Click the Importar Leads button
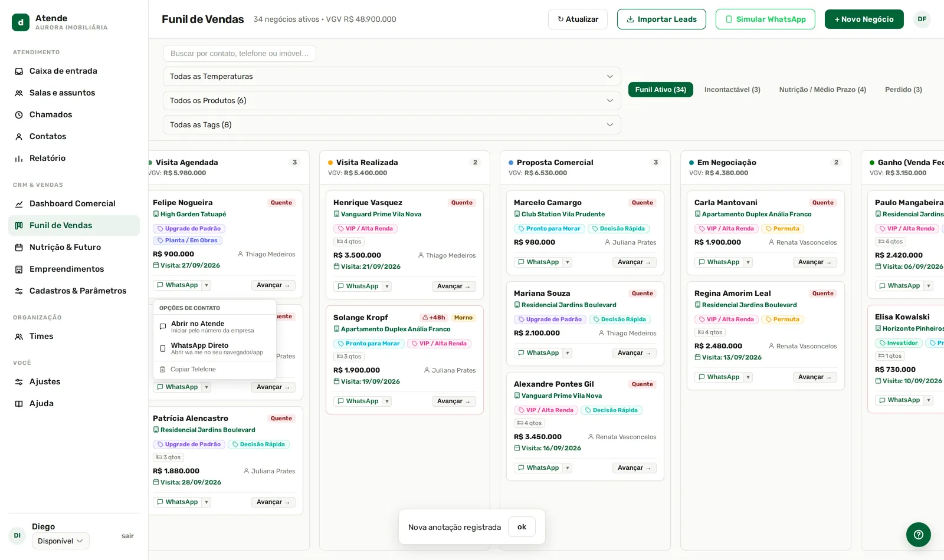This screenshot has height=560, width=944. (x=661, y=19)
